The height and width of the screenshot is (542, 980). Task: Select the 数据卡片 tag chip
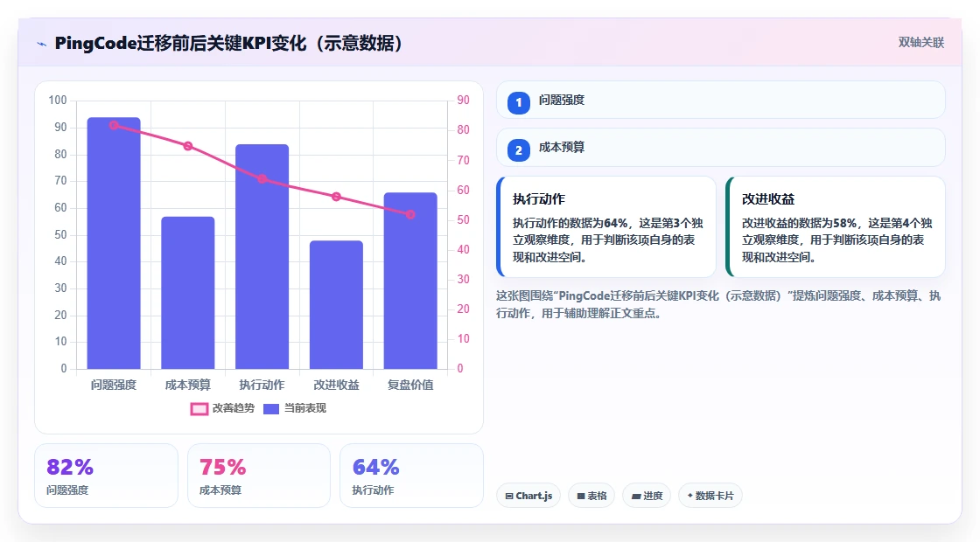tap(710, 496)
